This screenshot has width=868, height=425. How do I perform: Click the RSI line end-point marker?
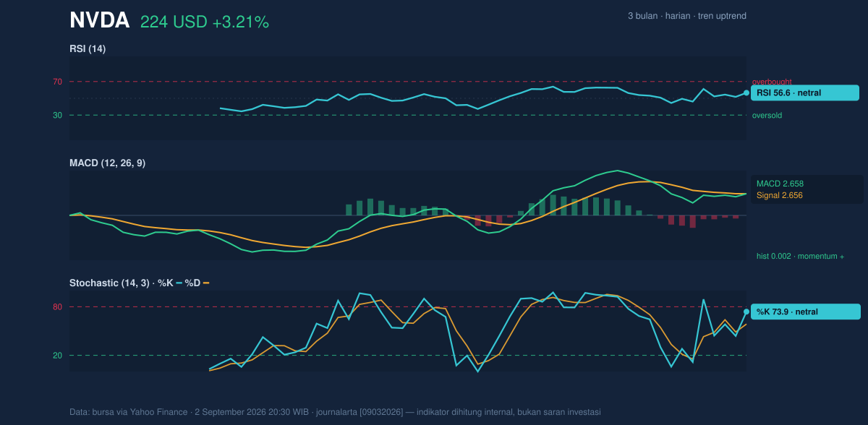click(746, 93)
